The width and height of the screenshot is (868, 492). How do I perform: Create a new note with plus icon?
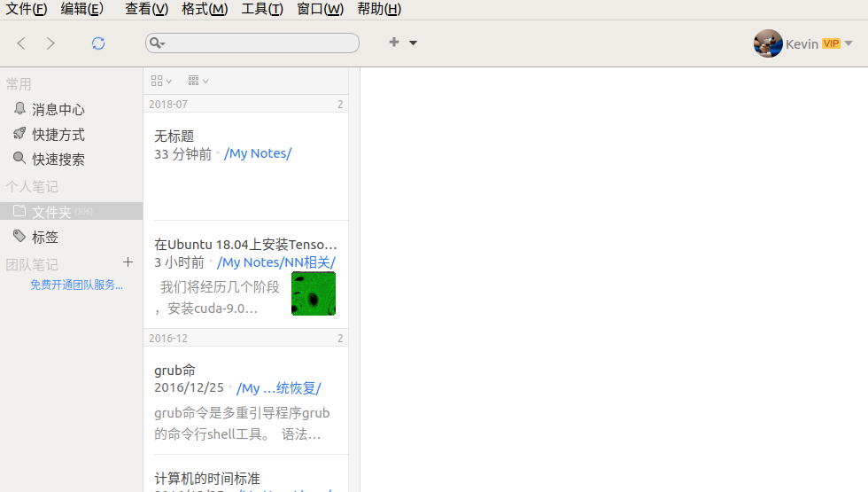(394, 43)
